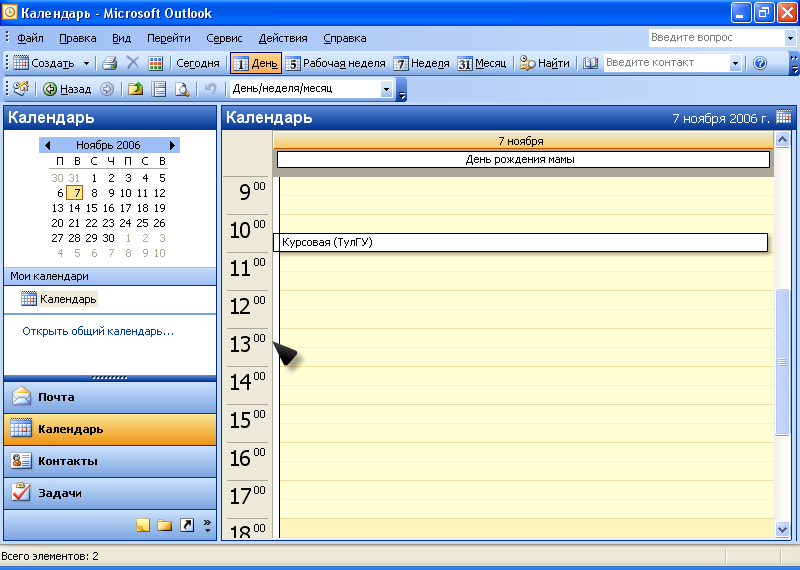This screenshot has height=570, width=800.
Task: Go to previous month in mini calendar
Action: pos(47,145)
